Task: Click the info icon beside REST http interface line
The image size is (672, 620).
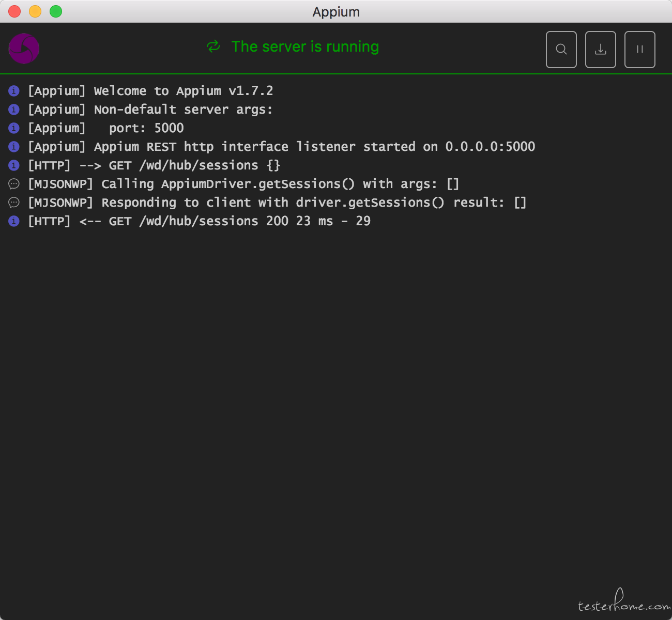Action: [14, 147]
